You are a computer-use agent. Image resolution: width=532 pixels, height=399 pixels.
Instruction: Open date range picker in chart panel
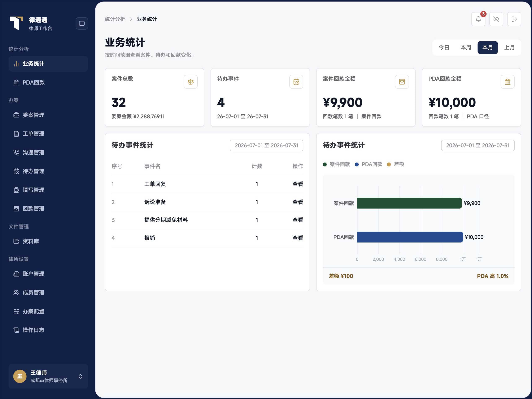point(478,146)
